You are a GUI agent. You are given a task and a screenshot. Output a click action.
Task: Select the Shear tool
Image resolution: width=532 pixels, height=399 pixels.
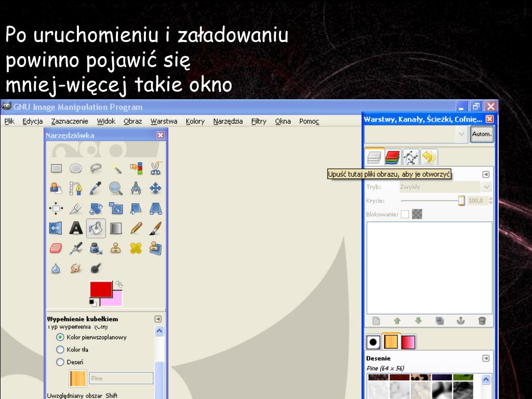[136, 208]
